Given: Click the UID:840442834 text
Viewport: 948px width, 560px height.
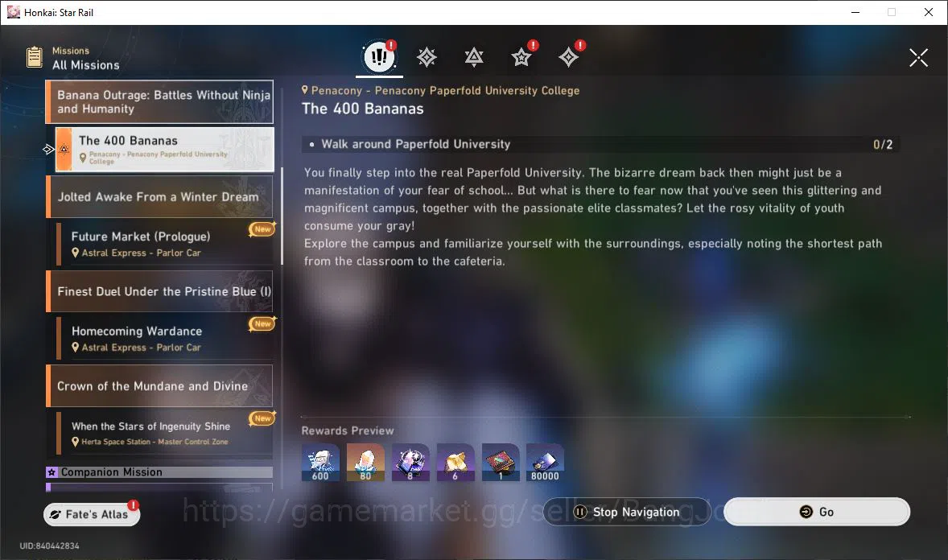Looking at the screenshot, I should pyautogui.click(x=49, y=546).
